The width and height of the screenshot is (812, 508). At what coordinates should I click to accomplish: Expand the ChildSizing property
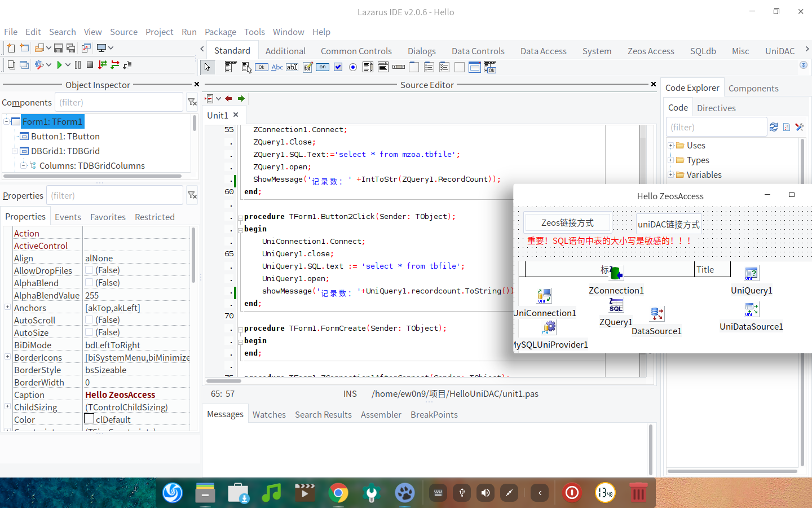(7, 406)
